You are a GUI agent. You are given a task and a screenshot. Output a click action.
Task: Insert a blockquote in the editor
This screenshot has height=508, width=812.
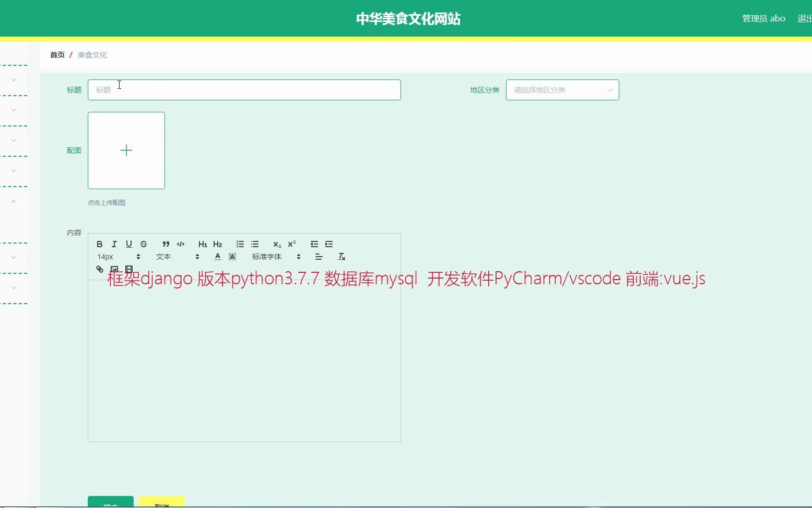[x=166, y=244]
